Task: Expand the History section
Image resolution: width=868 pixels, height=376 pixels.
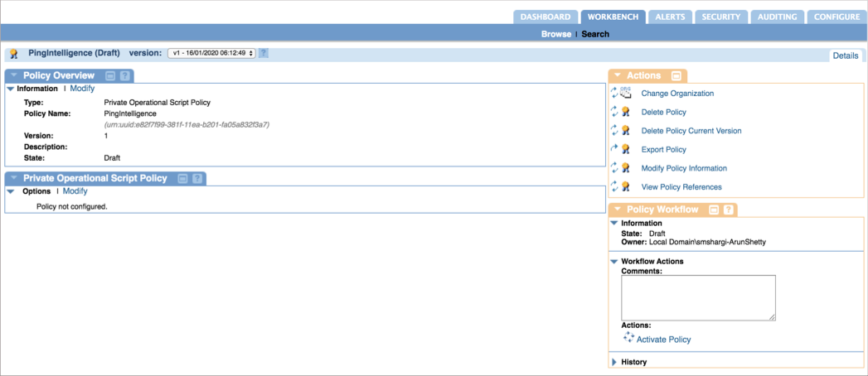Action: 614,362
